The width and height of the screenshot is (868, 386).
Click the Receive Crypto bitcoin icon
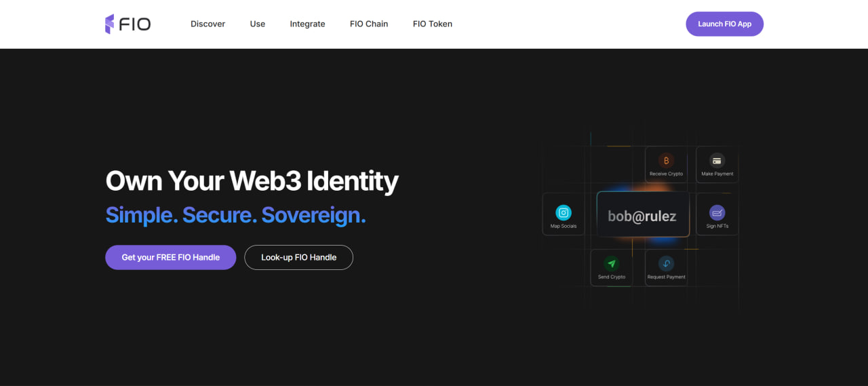666,161
